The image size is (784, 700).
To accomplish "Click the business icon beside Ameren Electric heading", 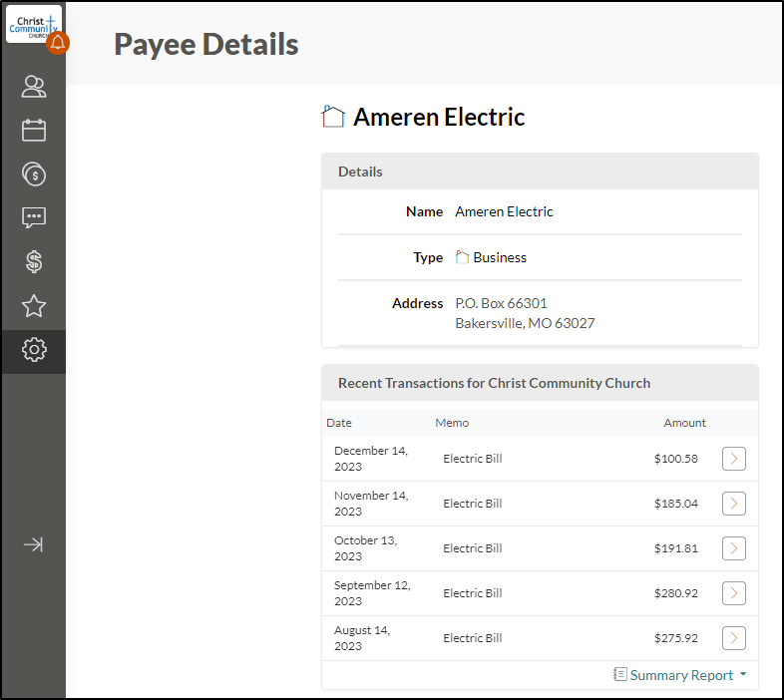I will [333, 117].
